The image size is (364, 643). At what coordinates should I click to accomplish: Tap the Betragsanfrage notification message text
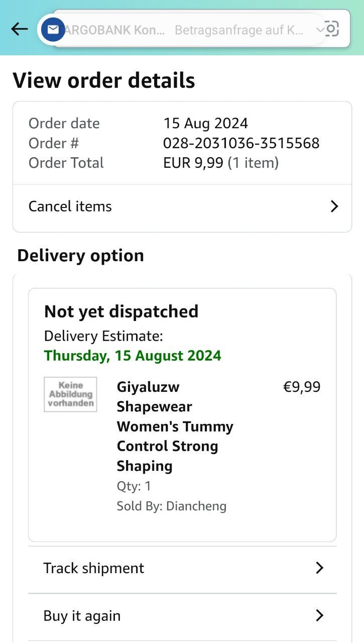[x=239, y=30]
